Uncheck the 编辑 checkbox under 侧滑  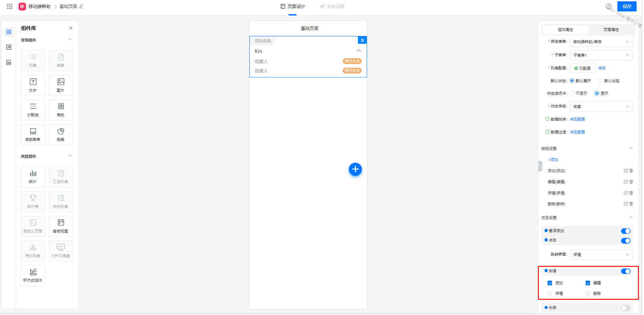588,283
